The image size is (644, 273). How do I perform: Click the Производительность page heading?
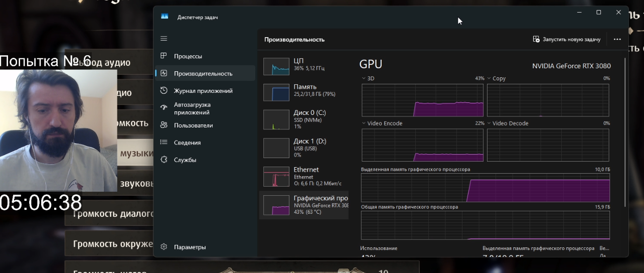[x=294, y=39]
